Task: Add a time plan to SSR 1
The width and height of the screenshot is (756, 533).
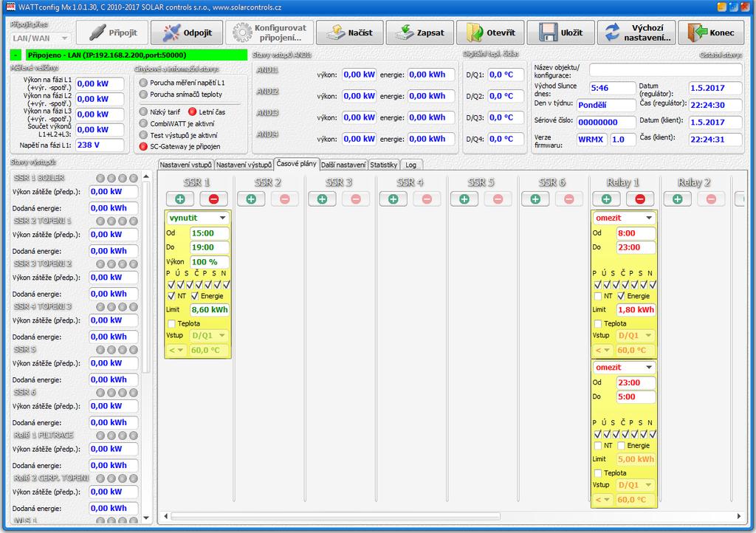Action: [180, 199]
